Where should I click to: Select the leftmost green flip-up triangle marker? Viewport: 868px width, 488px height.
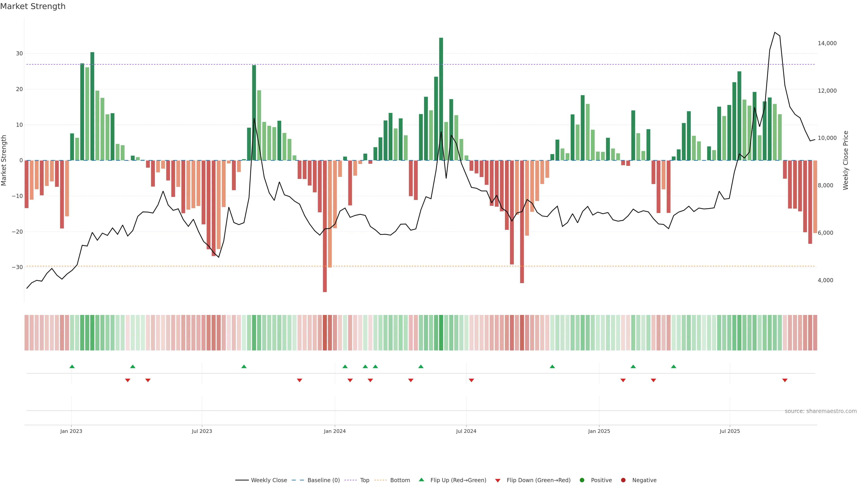click(72, 366)
